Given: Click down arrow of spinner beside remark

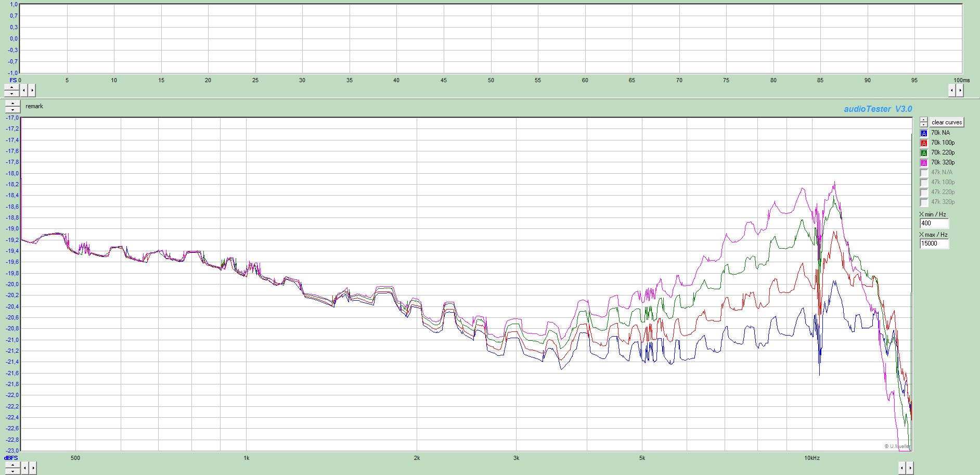Looking at the screenshot, I should pyautogui.click(x=12, y=110).
